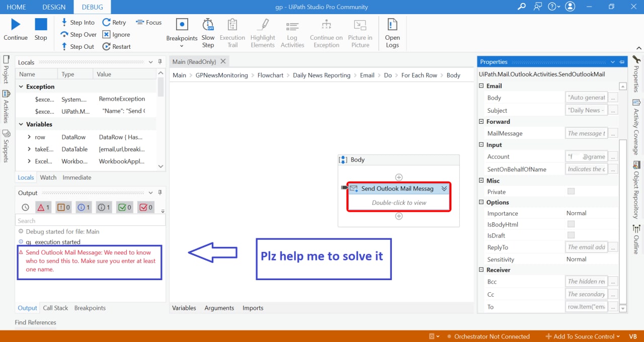The image size is (644, 342).
Task: Toggle timestamps clock icon in Output
Action: coord(26,207)
